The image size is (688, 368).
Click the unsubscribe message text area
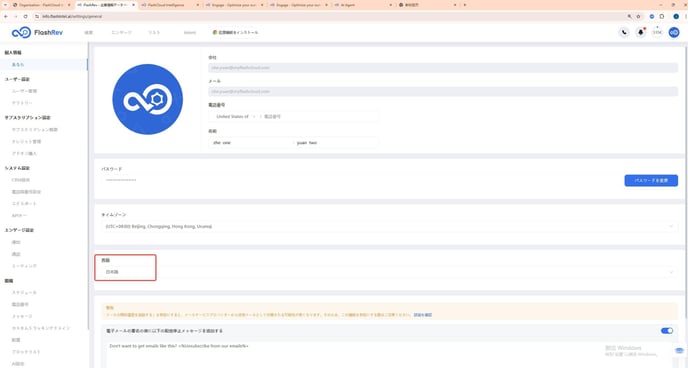[389, 354]
